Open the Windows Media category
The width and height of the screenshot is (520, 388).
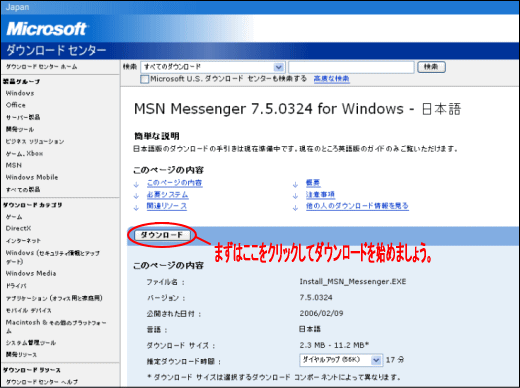31,273
